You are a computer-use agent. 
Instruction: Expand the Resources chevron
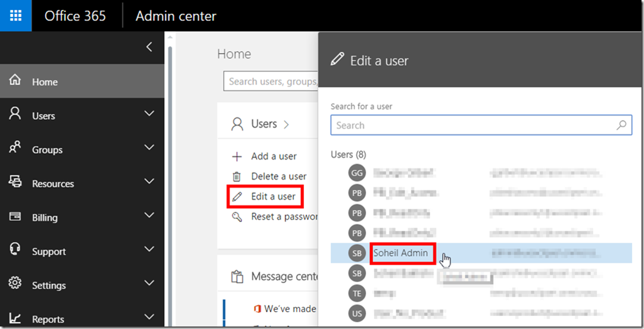pos(149,181)
